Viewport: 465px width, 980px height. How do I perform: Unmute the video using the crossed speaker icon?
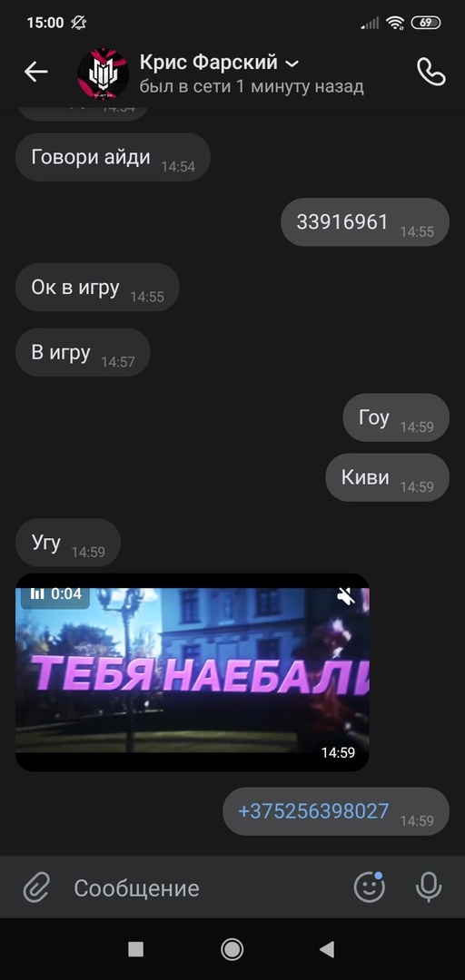click(345, 596)
